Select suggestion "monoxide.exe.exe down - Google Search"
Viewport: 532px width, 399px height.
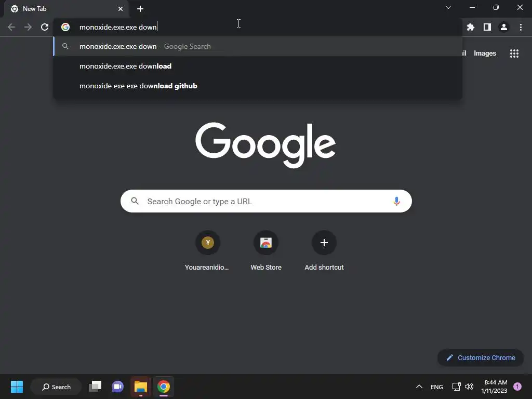pos(258,46)
